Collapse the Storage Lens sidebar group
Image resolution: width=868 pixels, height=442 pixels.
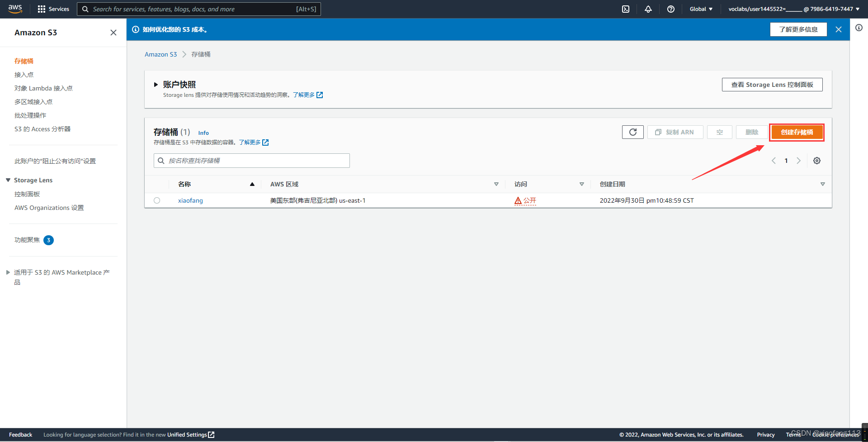pyautogui.click(x=8, y=180)
